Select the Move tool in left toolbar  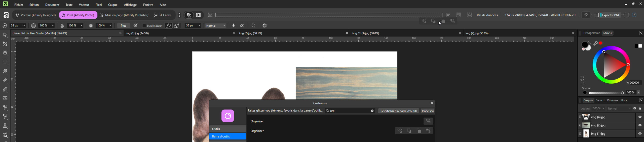coord(5,35)
